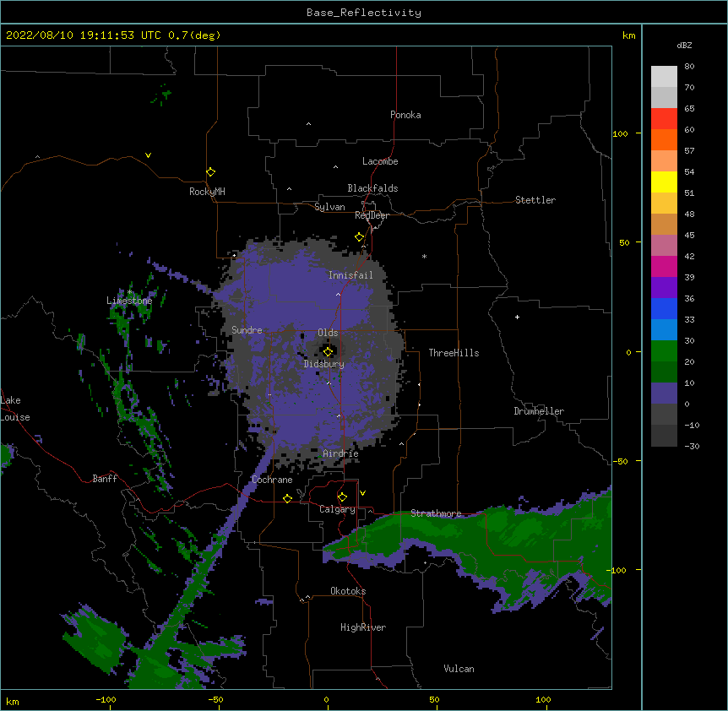728x711 pixels.
Task: Click the -100 tick label on bottom axis
Action: click(106, 699)
